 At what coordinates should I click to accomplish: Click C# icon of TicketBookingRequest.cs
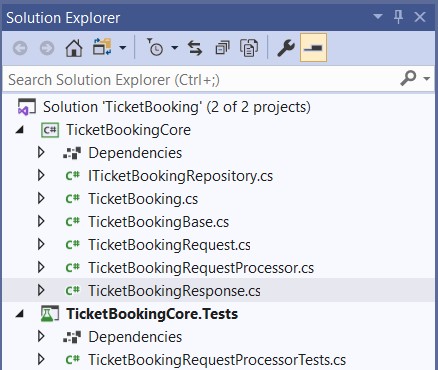[73, 245]
